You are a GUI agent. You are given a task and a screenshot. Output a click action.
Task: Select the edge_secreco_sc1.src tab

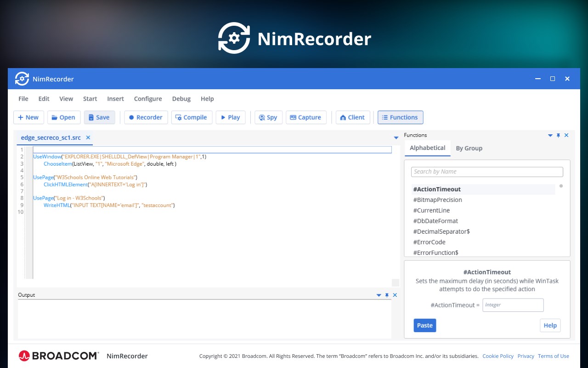[51, 138]
